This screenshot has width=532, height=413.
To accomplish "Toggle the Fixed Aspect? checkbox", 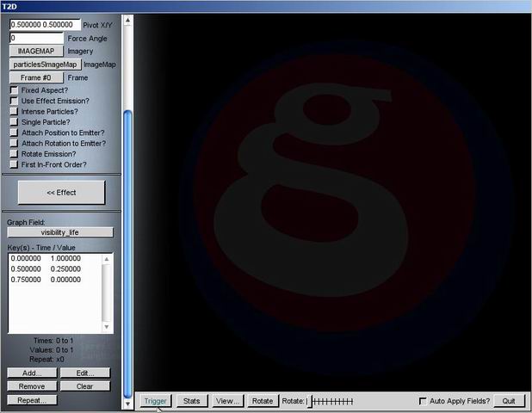I will [14, 90].
